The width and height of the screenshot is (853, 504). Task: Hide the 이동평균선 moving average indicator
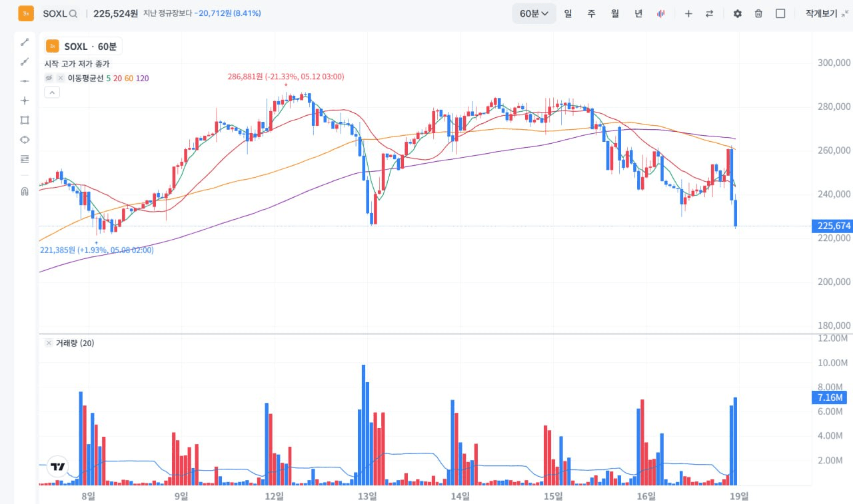point(49,78)
